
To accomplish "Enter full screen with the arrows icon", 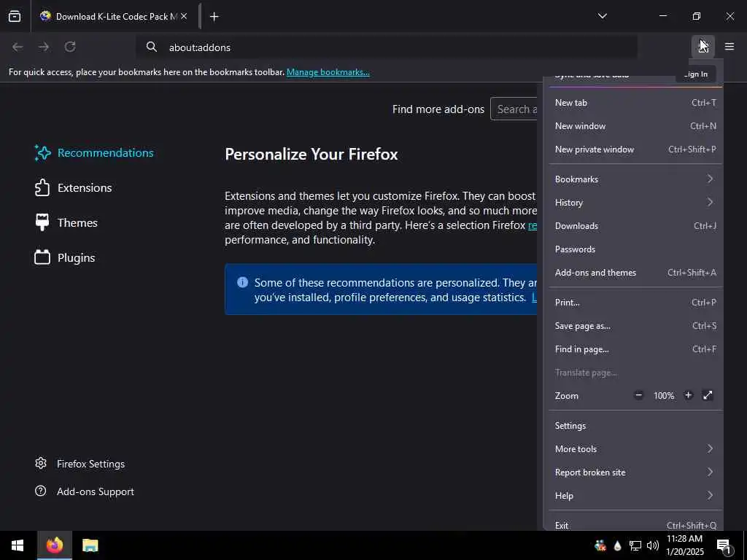I will (x=708, y=395).
